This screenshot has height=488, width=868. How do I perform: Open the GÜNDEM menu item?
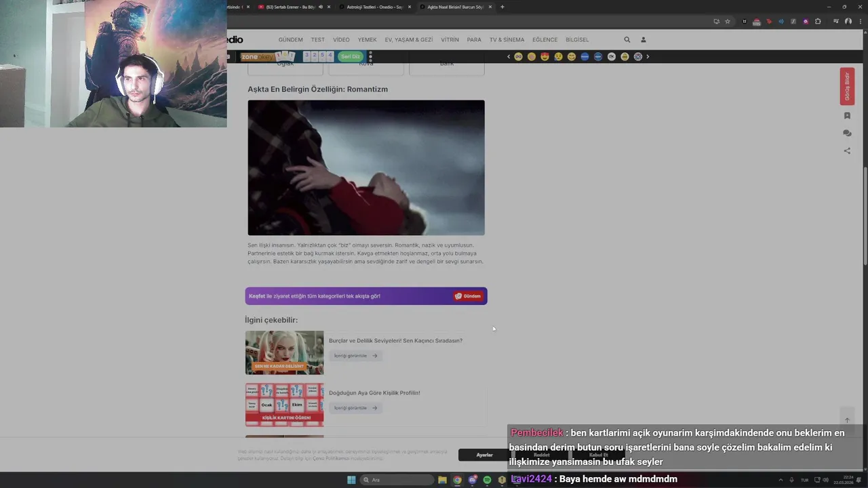coord(290,40)
